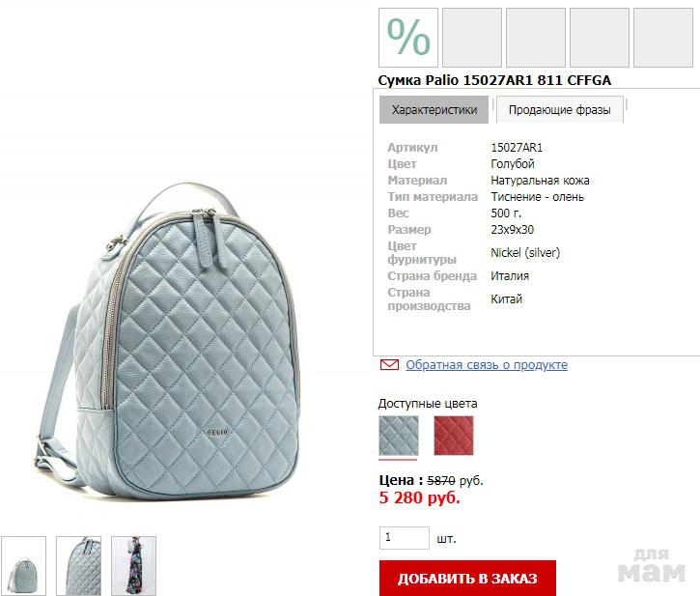Open the second close-up backpack thumbnail
The height and width of the screenshot is (596, 700).
[x=78, y=566]
